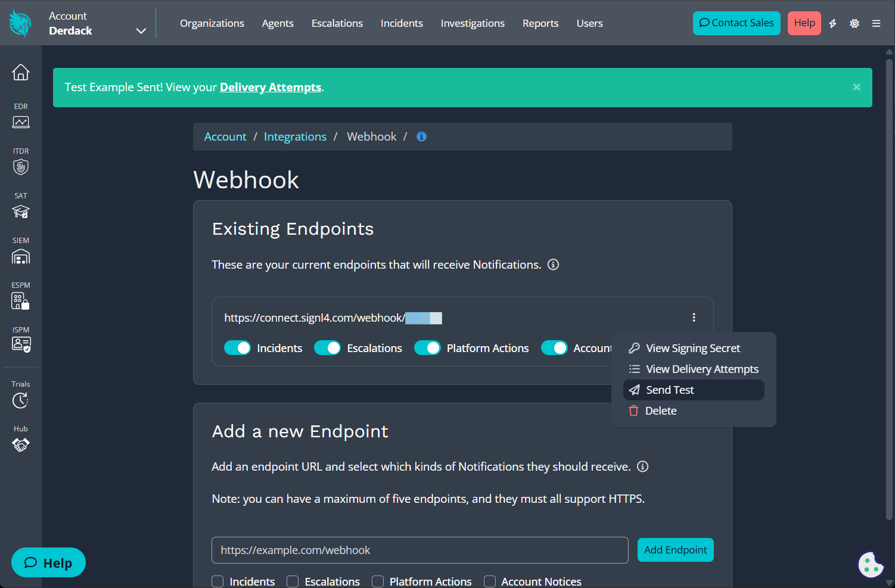The width and height of the screenshot is (895, 588).
Task: Open the hamburger menu icon
Action: tap(876, 23)
